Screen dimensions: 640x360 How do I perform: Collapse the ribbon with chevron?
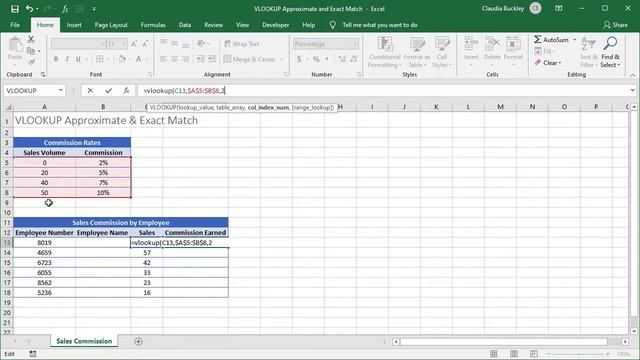[x=632, y=75]
